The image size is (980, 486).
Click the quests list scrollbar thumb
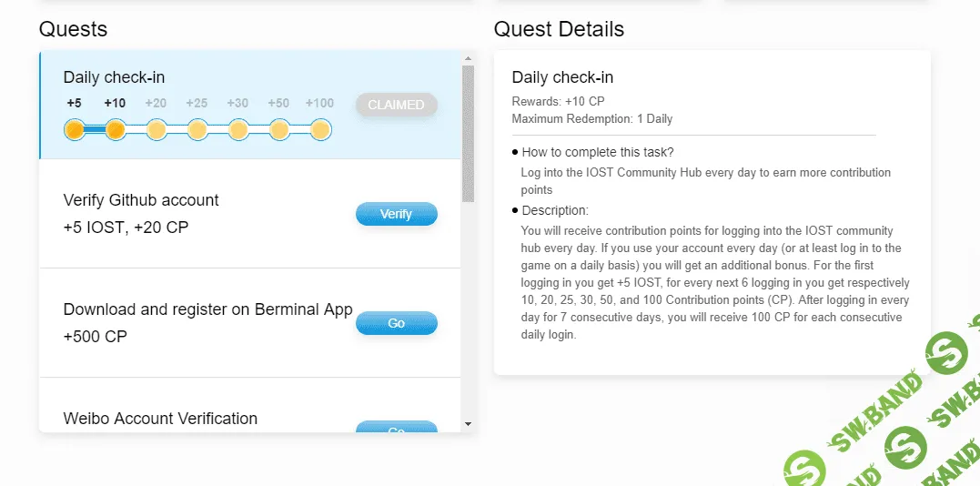[468, 132]
